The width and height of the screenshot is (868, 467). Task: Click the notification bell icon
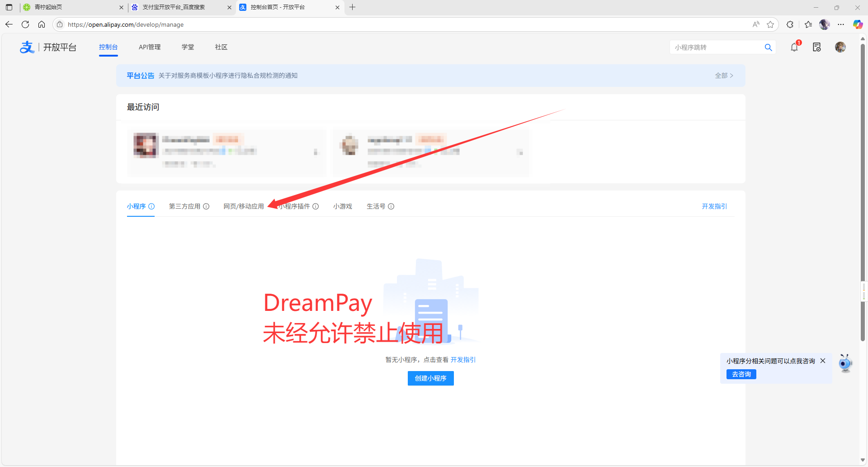pyautogui.click(x=794, y=47)
